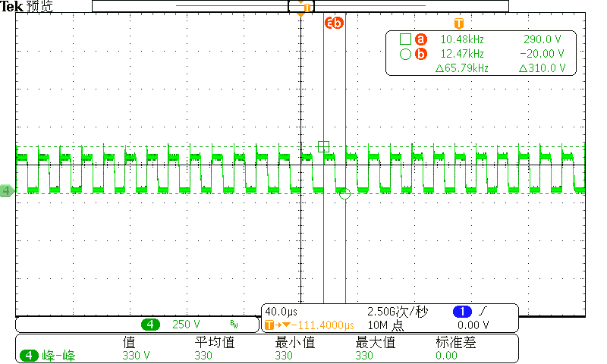
Task: Click the square symbol beside cursor a
Action: pyautogui.click(x=405, y=39)
